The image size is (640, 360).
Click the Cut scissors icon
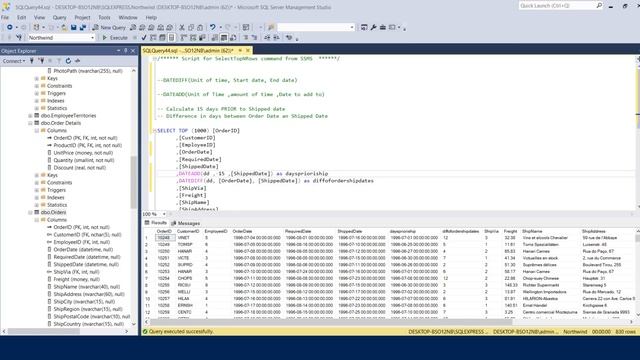[182, 27]
